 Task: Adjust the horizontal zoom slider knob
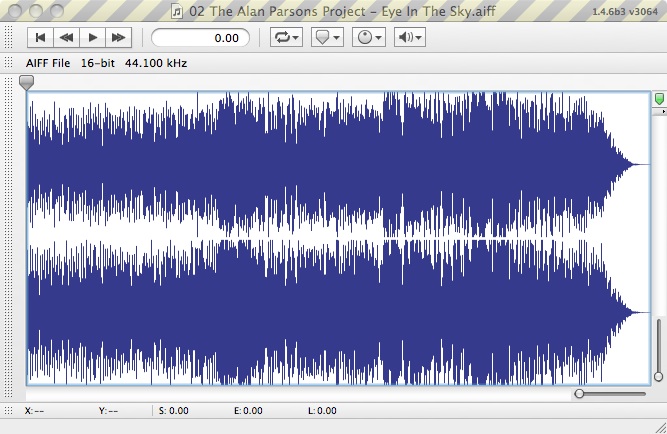coord(579,394)
